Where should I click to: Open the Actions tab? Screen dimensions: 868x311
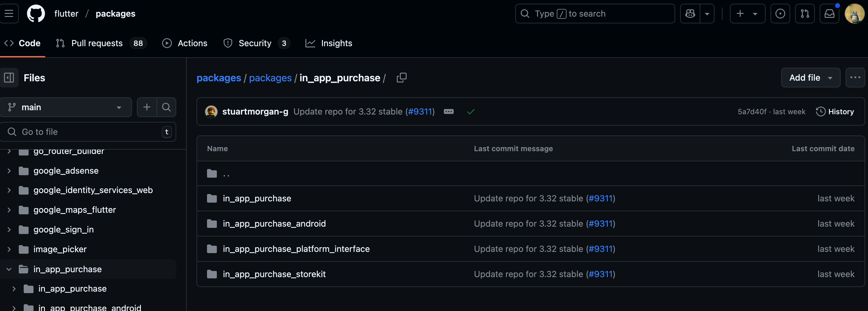(185, 43)
